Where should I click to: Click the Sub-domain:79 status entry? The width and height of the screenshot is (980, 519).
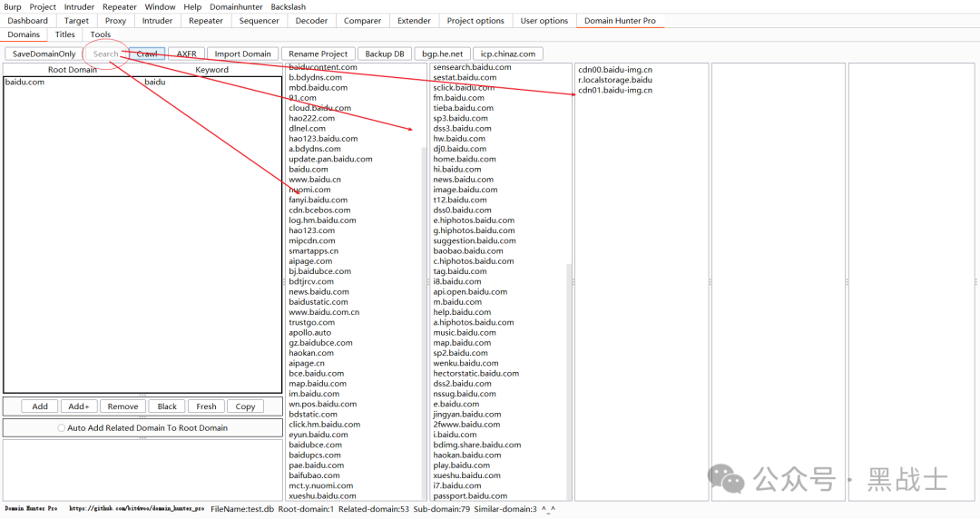(441, 509)
